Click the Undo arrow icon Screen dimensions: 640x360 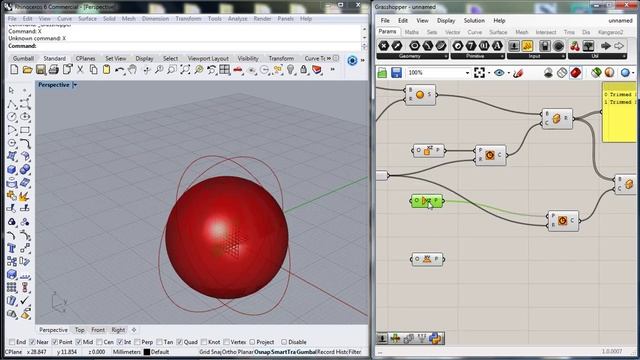click(119, 70)
